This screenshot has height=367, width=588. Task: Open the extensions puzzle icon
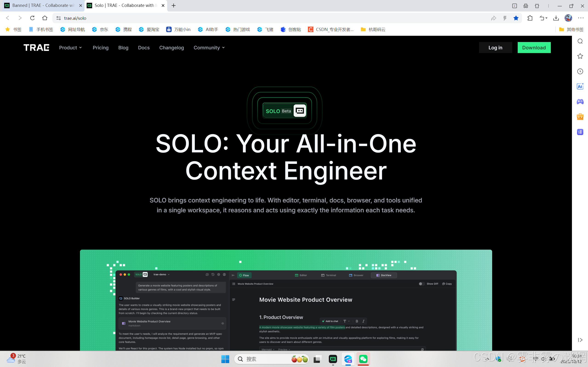530,18
